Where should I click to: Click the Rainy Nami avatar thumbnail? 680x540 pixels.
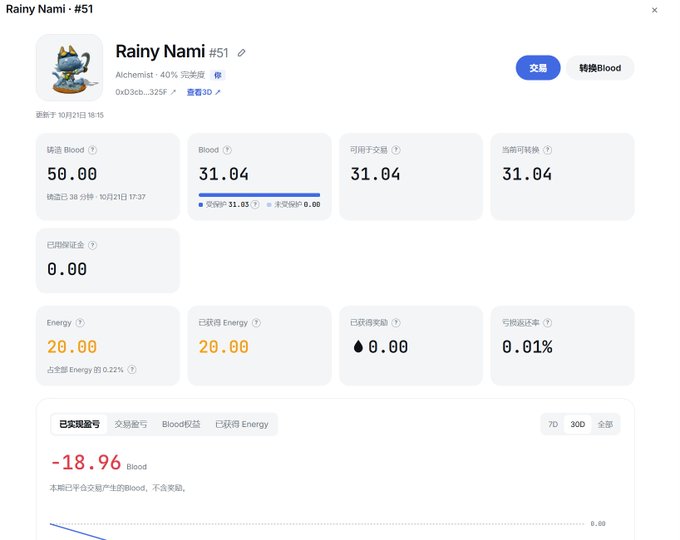pos(69,68)
